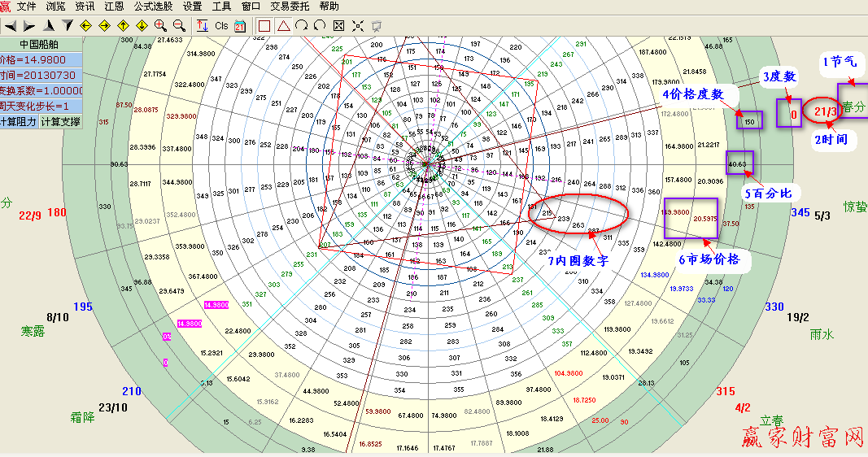Click the black left arrow toolbar icon
The height and width of the screenshot is (457, 868).
(11, 26)
